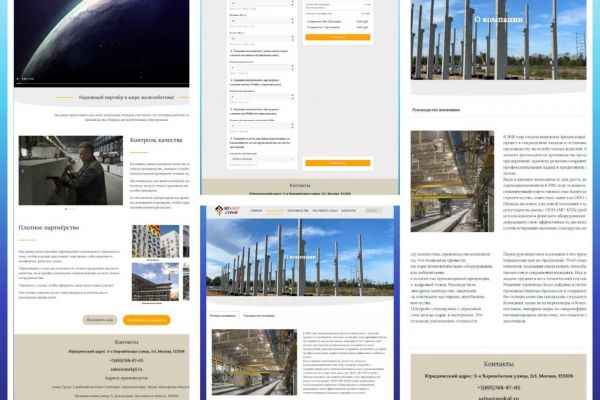Open the highlighted 'О компании' menu item
600x400 pixels.
pyautogui.click(x=275, y=211)
